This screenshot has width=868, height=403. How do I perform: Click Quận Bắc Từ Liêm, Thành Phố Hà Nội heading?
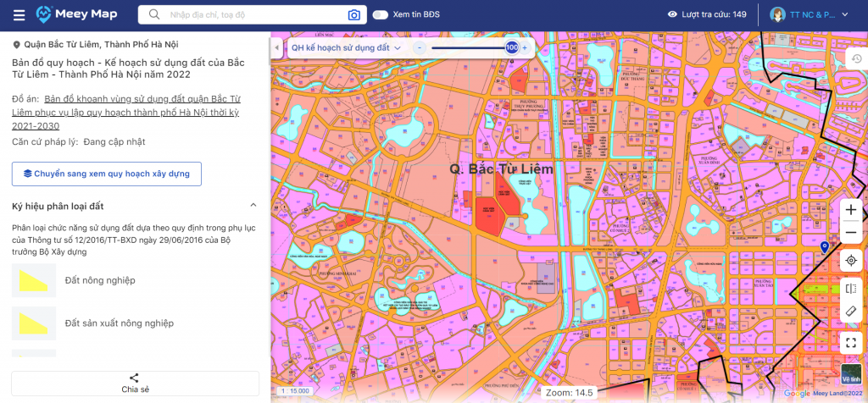pyautogui.click(x=102, y=45)
